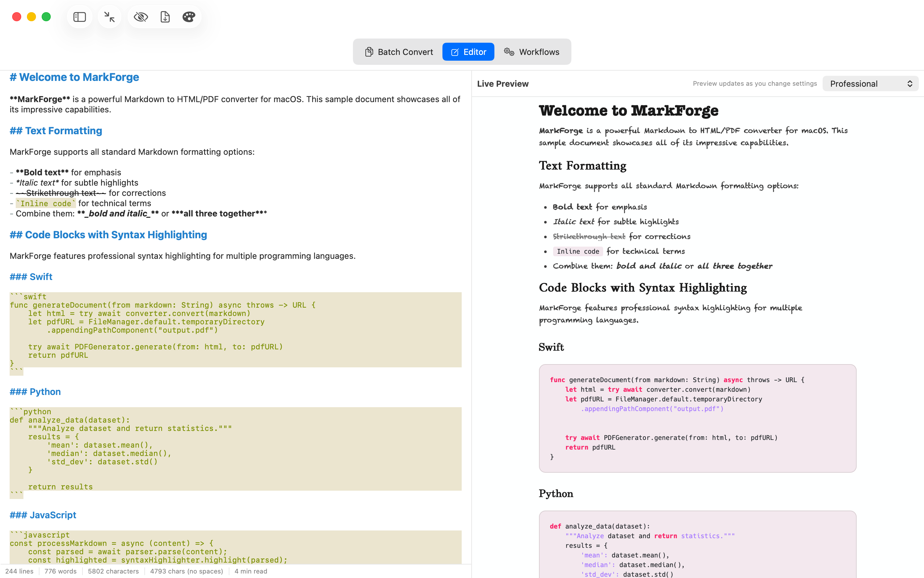Click the '# Welcome to MarkForge' editor heading

(x=74, y=77)
